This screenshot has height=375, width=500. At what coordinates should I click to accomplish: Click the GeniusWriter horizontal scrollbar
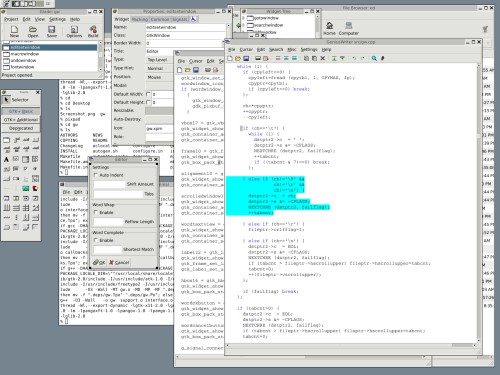[351, 345]
